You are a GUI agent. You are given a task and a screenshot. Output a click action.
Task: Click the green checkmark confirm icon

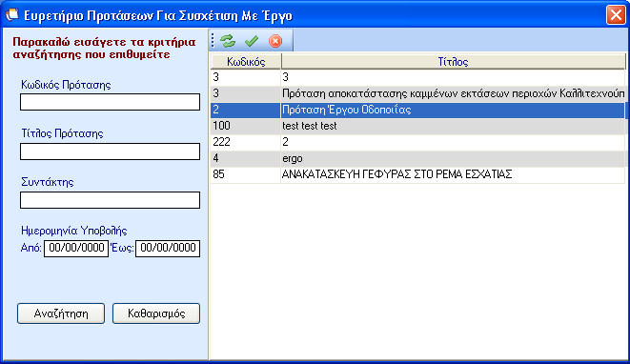[x=252, y=41]
